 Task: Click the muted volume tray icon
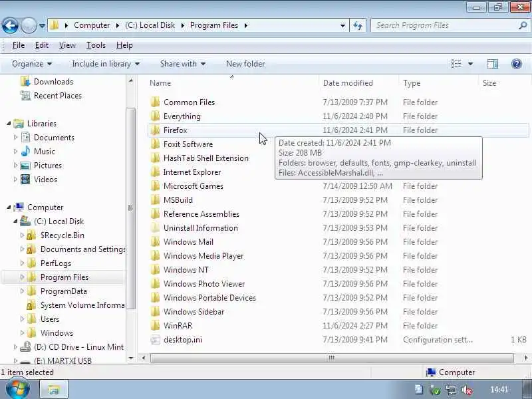tap(467, 390)
